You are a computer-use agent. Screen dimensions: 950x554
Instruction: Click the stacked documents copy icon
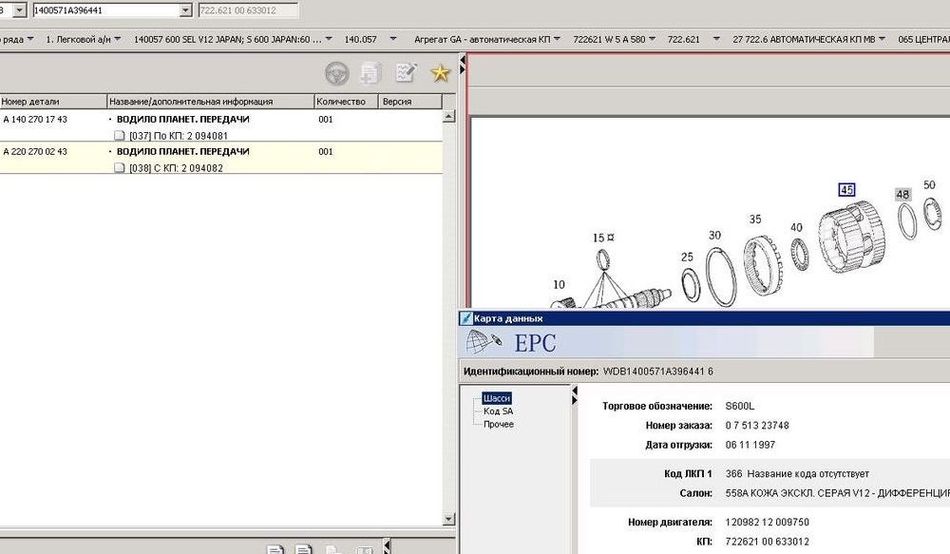tap(371, 72)
